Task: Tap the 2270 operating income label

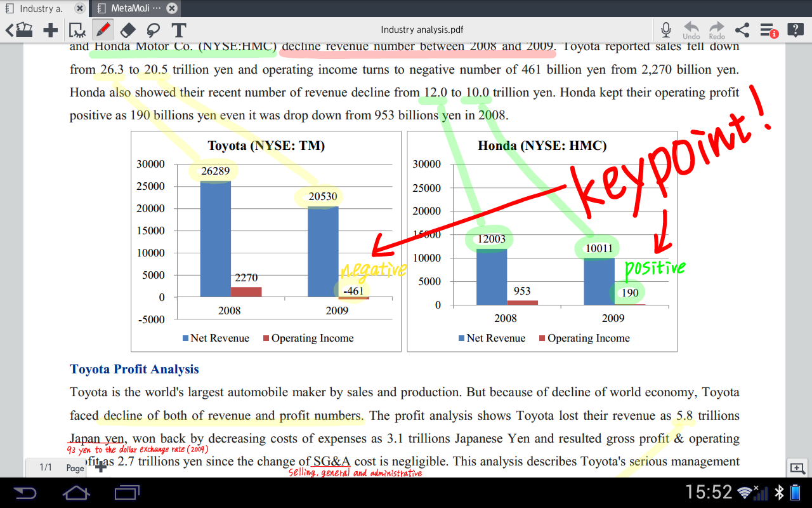Action: 246,278
